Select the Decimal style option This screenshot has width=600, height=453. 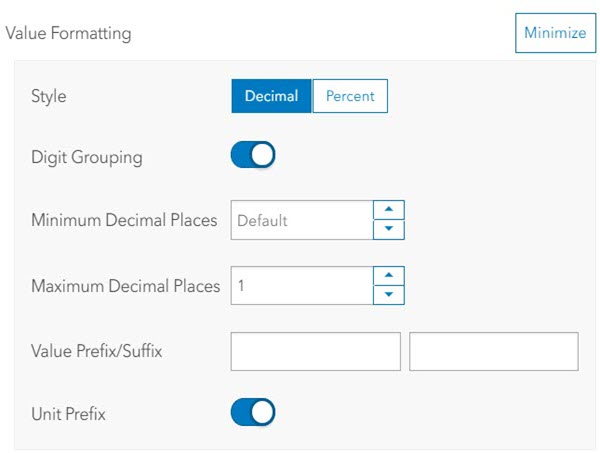(271, 96)
